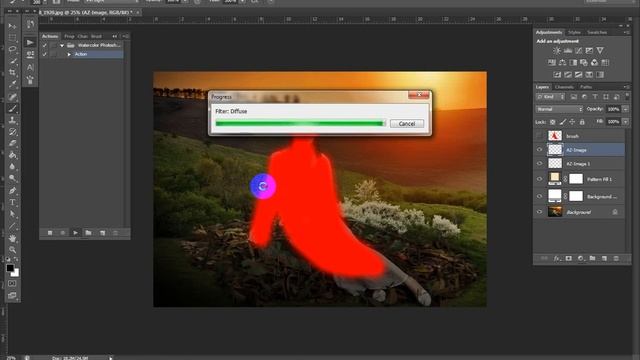Image resolution: width=640 pixels, height=360 pixels.
Task: Lock transparent pixels
Action: coord(553,122)
